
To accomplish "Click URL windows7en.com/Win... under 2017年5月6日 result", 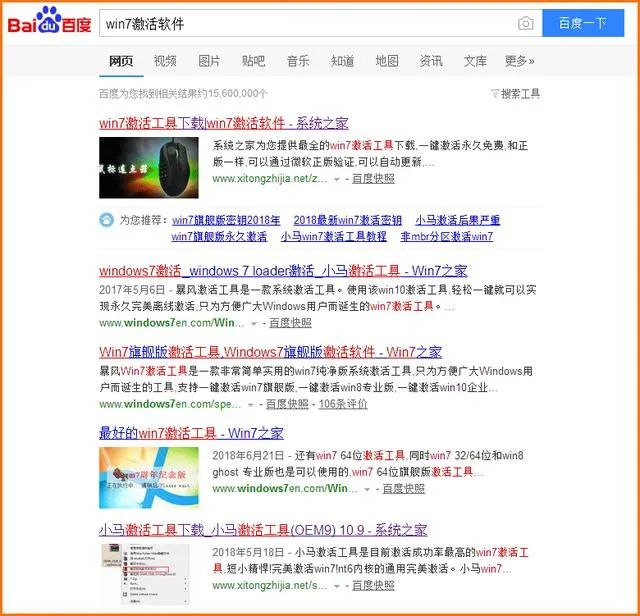I will [171, 323].
